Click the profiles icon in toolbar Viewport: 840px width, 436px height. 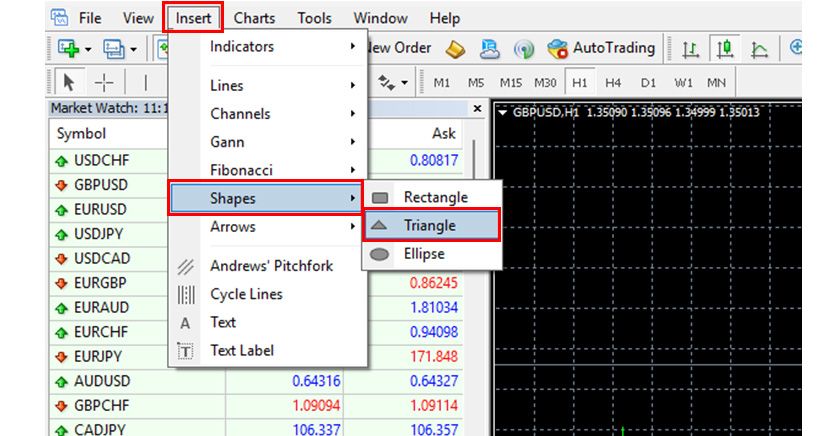(113, 48)
